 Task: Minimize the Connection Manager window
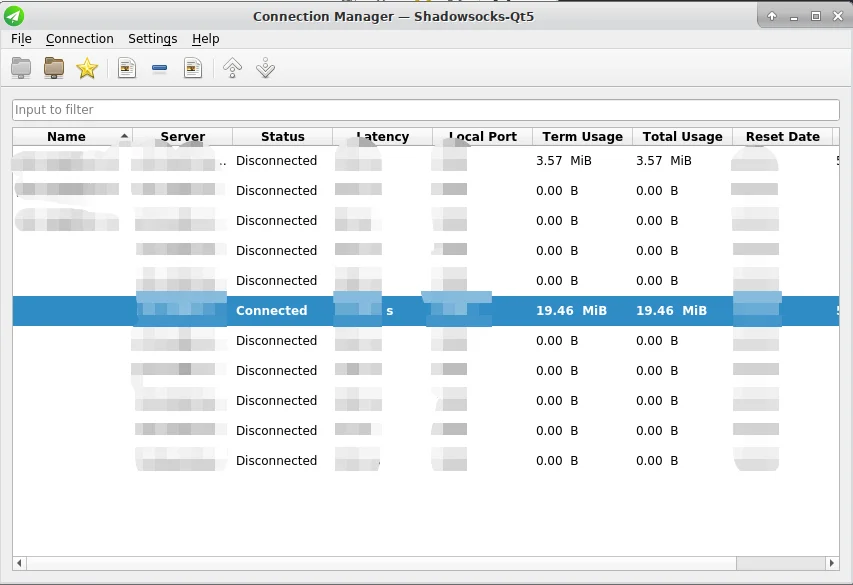coord(794,18)
